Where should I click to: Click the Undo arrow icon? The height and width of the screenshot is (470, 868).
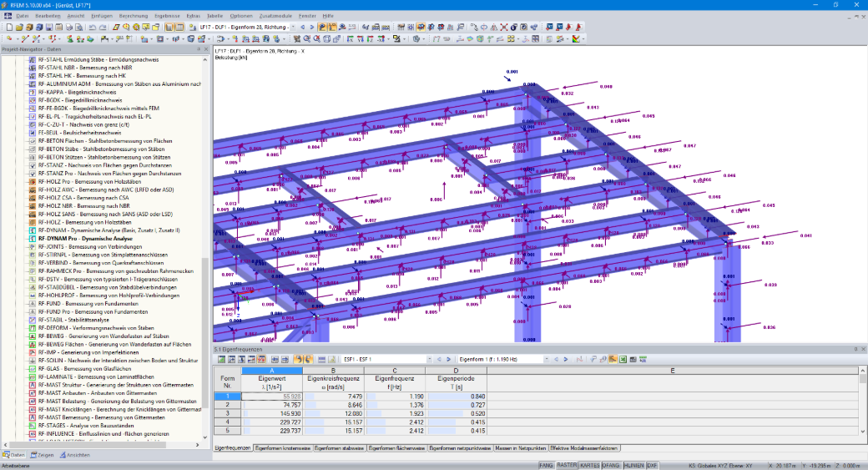click(x=92, y=27)
